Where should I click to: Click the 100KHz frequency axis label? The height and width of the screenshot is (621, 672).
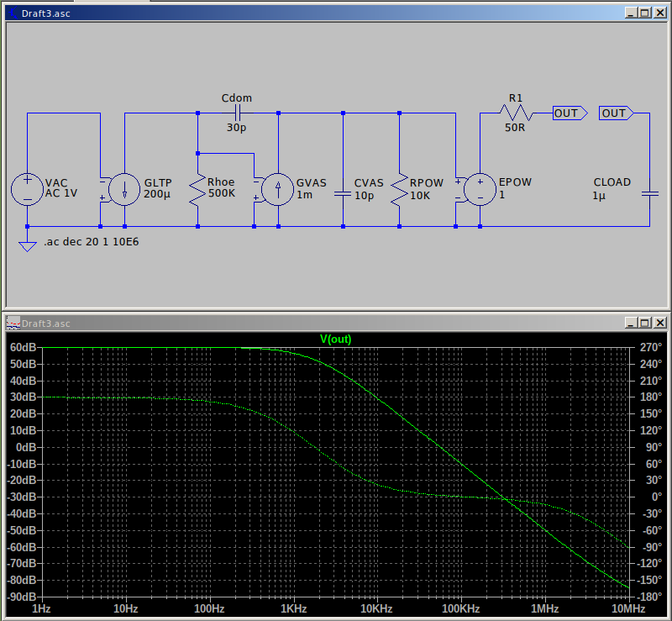(x=460, y=609)
